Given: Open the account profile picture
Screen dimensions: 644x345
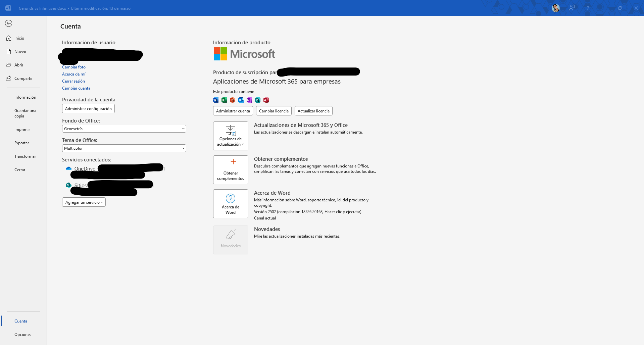Looking at the screenshot, I should tap(556, 8).
